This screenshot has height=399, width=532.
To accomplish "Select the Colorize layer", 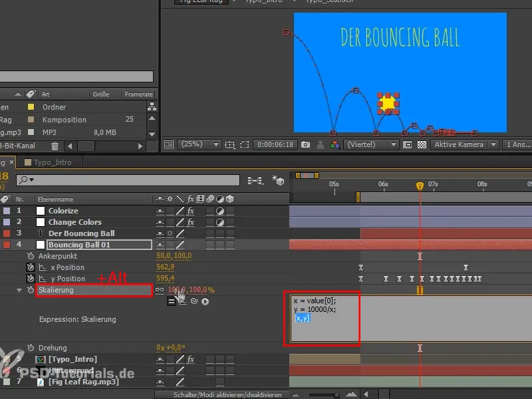I will (63, 211).
